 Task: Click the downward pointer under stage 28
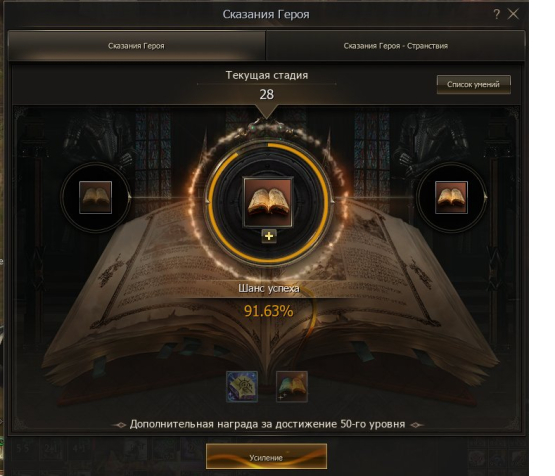[x=267, y=112]
